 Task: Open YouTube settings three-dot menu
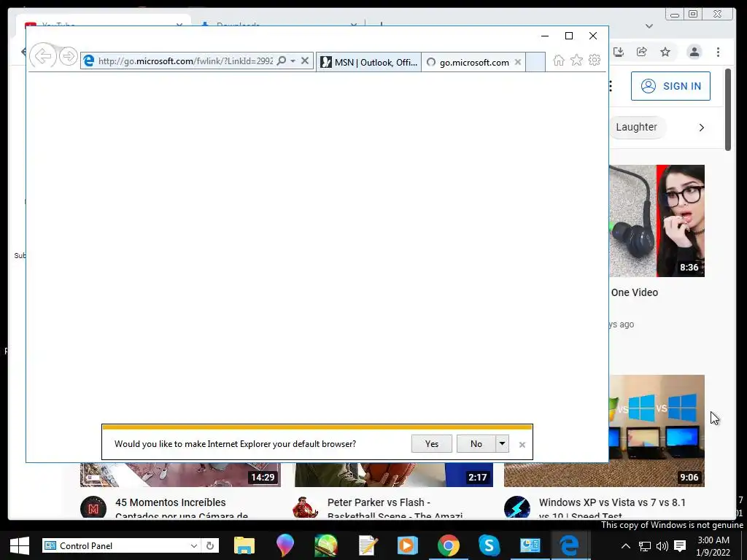pyautogui.click(x=611, y=86)
